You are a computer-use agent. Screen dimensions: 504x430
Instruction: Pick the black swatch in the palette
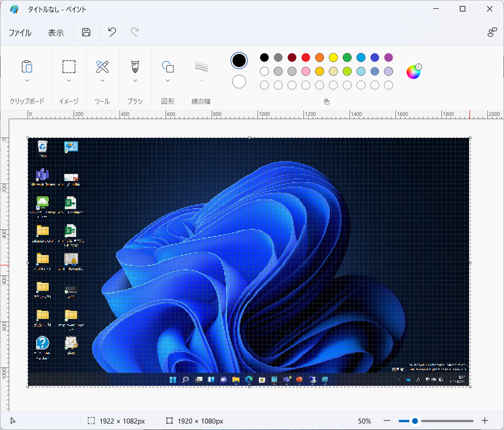tap(264, 57)
